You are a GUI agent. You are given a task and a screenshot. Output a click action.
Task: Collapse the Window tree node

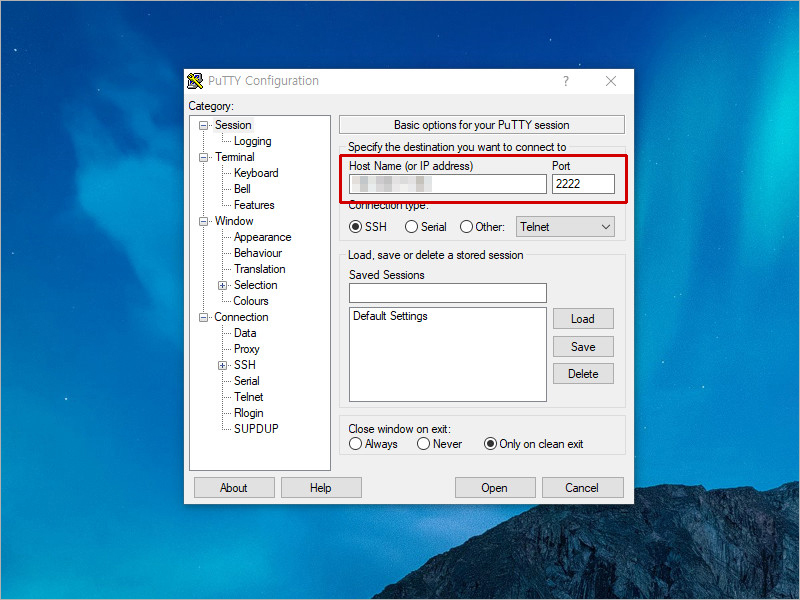pyautogui.click(x=203, y=221)
